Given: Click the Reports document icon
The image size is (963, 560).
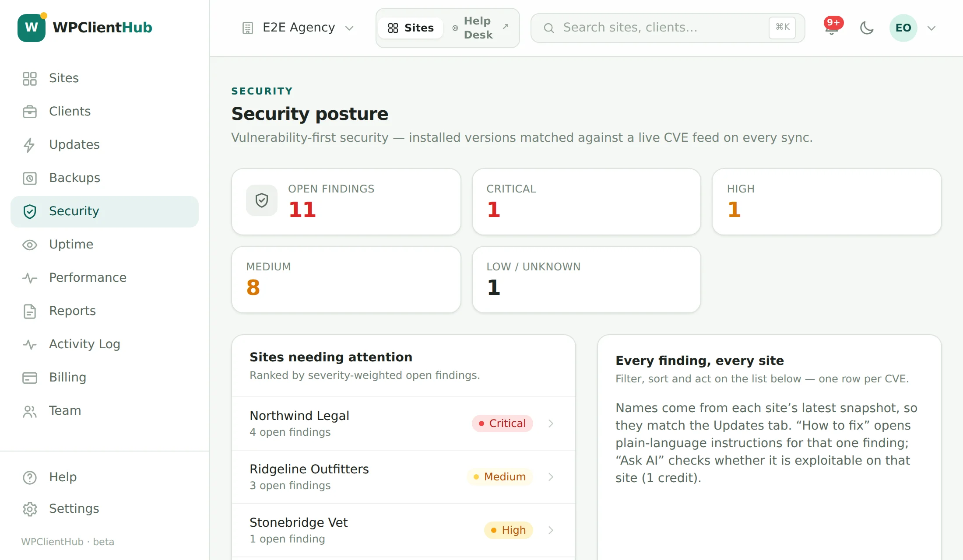Looking at the screenshot, I should click(29, 311).
